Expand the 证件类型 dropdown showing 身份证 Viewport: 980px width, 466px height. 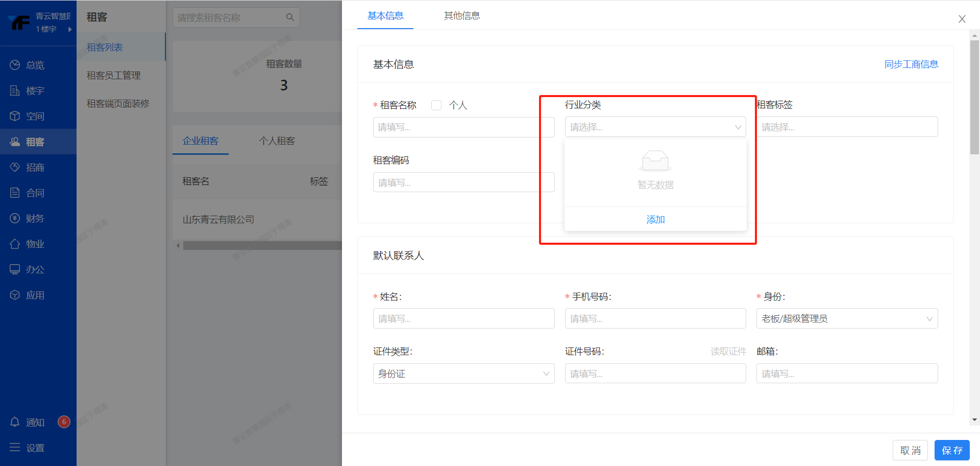tap(463, 374)
